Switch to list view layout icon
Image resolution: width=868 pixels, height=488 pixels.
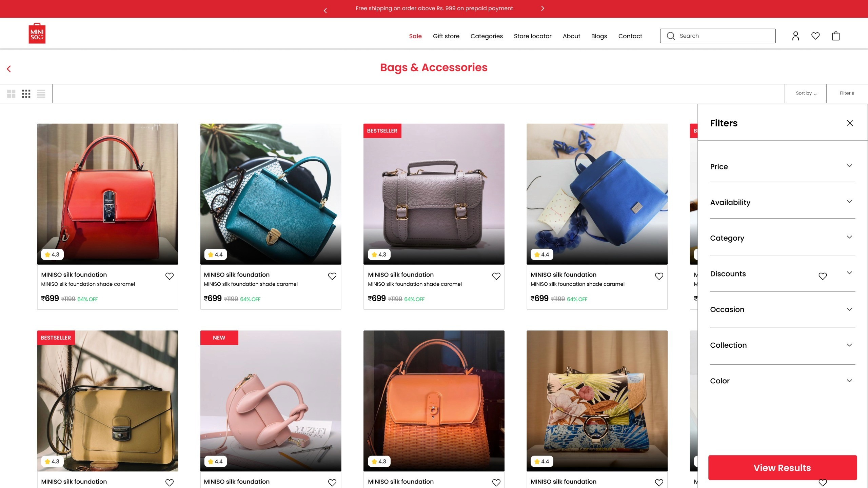(41, 94)
